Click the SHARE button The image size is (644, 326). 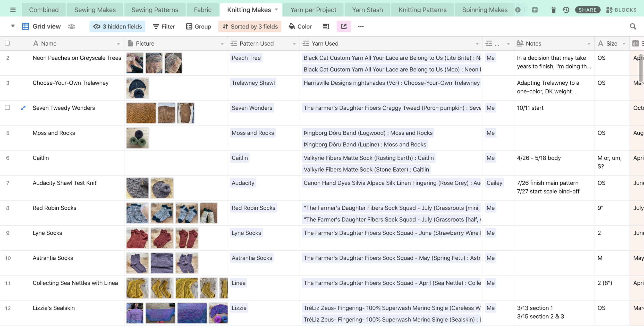click(587, 10)
